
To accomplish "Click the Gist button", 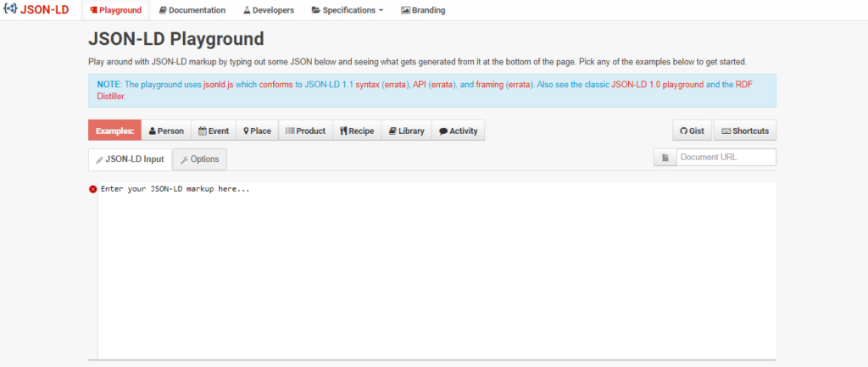I will [692, 131].
